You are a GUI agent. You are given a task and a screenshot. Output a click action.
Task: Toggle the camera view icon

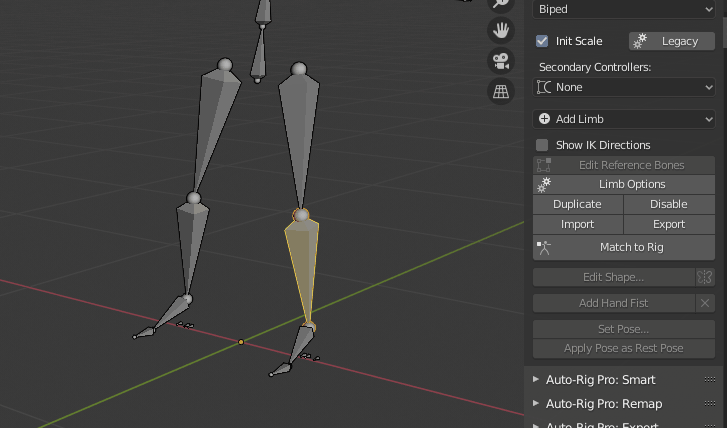(x=501, y=61)
